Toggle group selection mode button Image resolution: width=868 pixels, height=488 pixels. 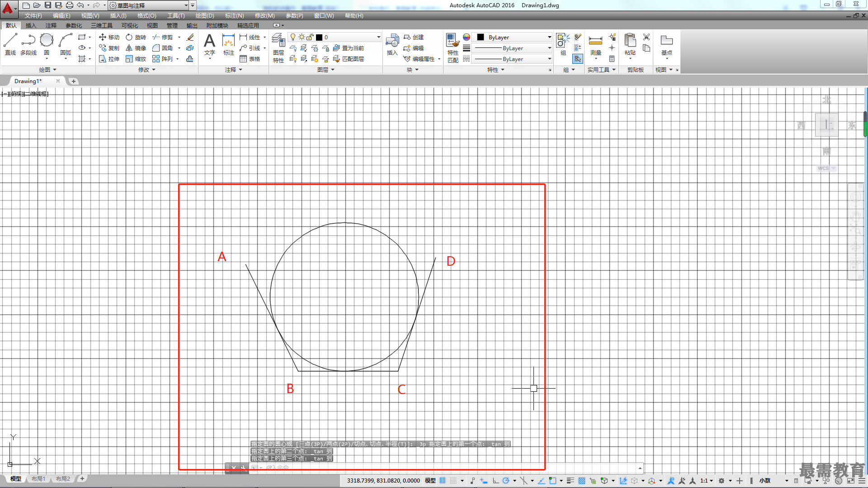(x=578, y=59)
